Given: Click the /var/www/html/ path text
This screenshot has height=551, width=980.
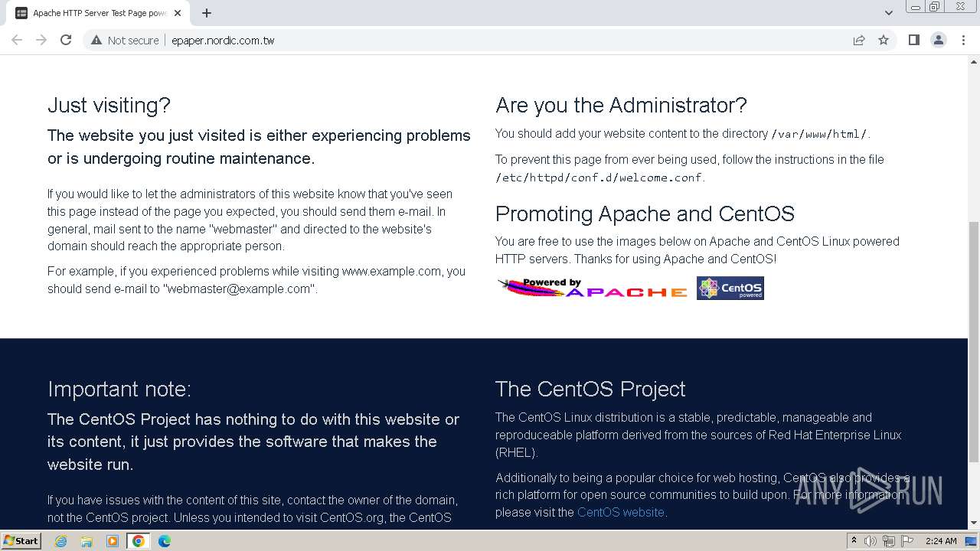Looking at the screenshot, I should click(x=819, y=134).
